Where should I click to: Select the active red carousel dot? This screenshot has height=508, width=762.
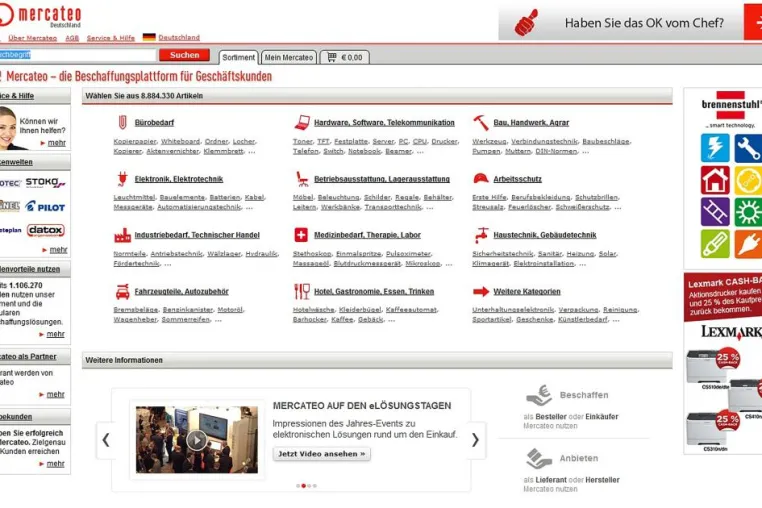coord(304,486)
